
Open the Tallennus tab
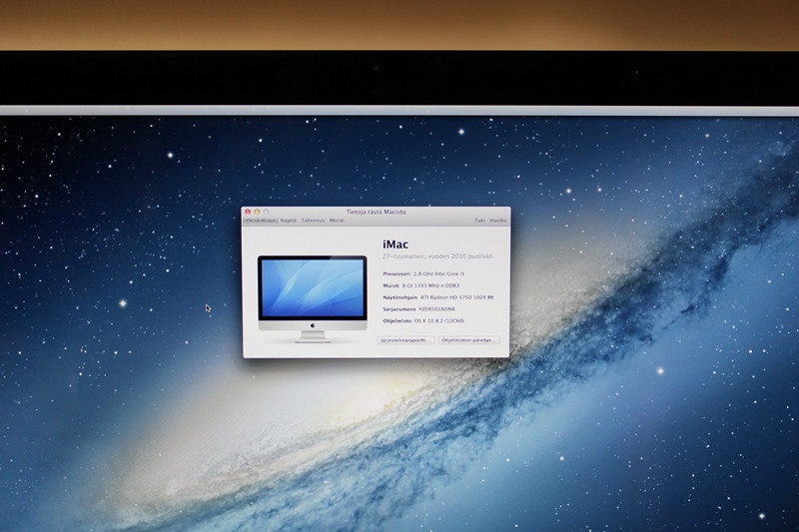[x=313, y=221]
